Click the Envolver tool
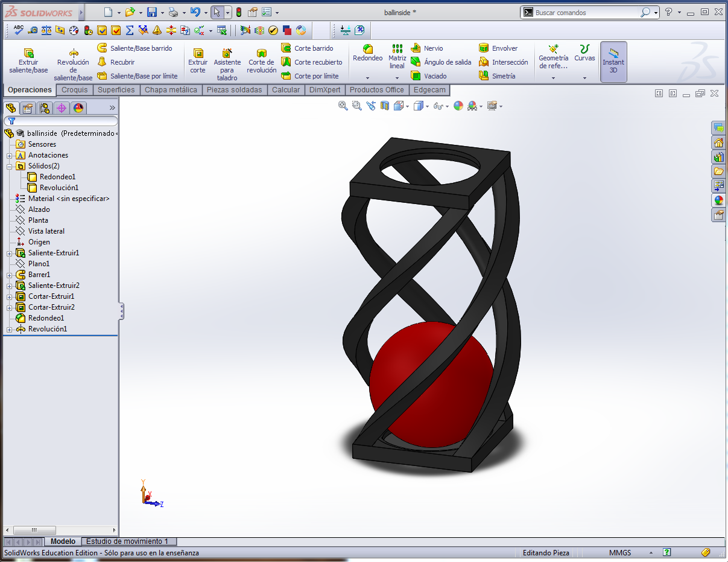This screenshot has height=562, width=728. 498,48
